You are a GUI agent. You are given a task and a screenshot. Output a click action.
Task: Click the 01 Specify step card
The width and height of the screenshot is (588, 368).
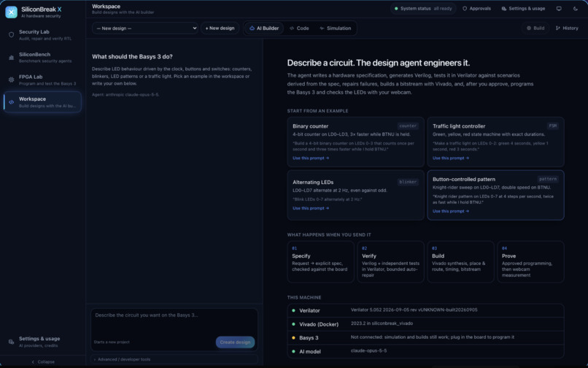pos(320,261)
